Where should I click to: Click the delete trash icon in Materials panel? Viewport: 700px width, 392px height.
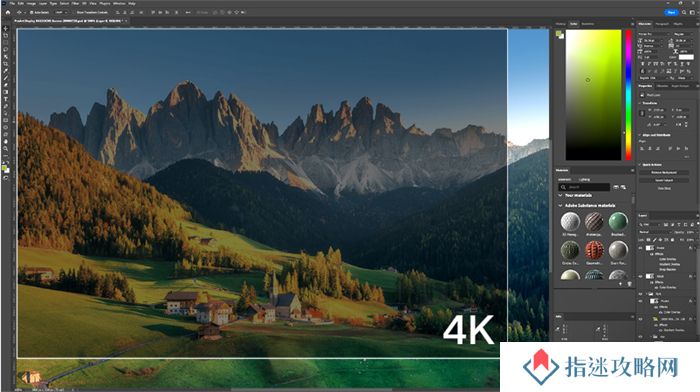click(x=629, y=284)
